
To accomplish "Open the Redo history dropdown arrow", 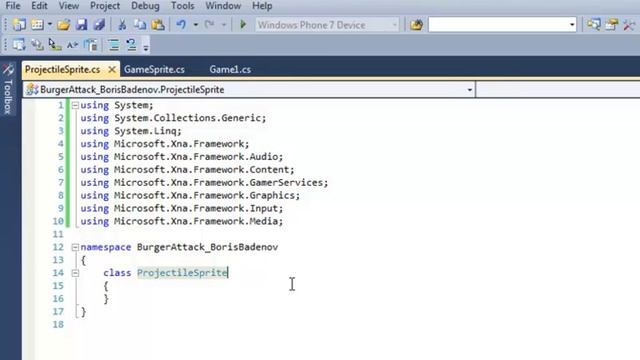I will tap(224, 25).
